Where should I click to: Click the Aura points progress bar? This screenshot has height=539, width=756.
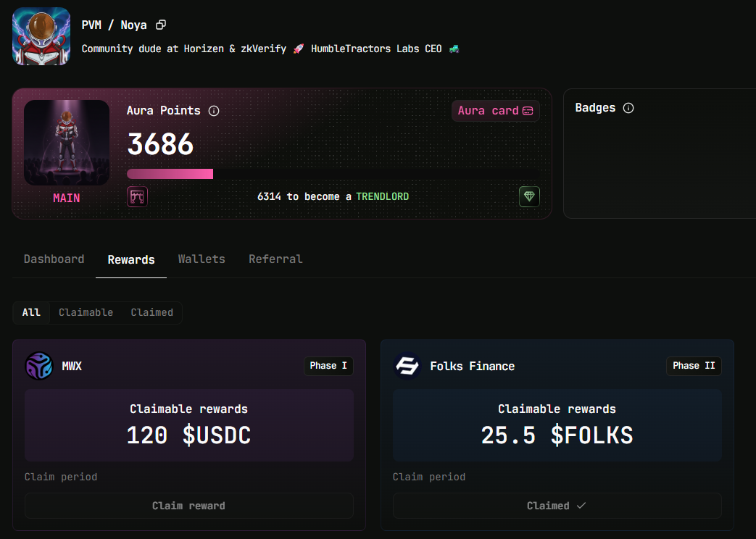click(333, 174)
